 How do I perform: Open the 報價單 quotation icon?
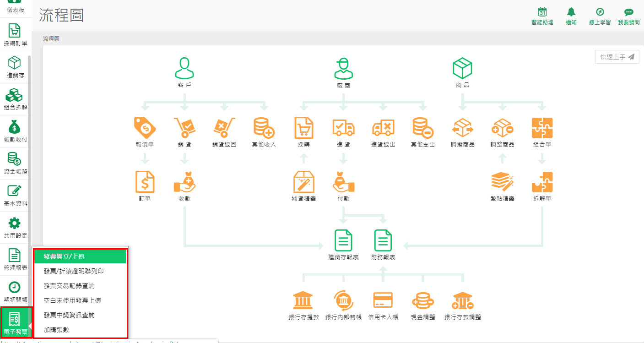pyautogui.click(x=145, y=128)
